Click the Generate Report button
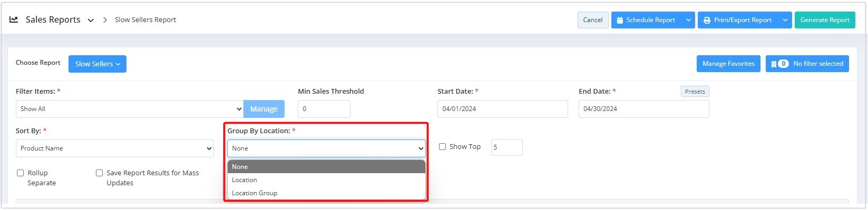This screenshot has height=210, width=868. click(825, 20)
